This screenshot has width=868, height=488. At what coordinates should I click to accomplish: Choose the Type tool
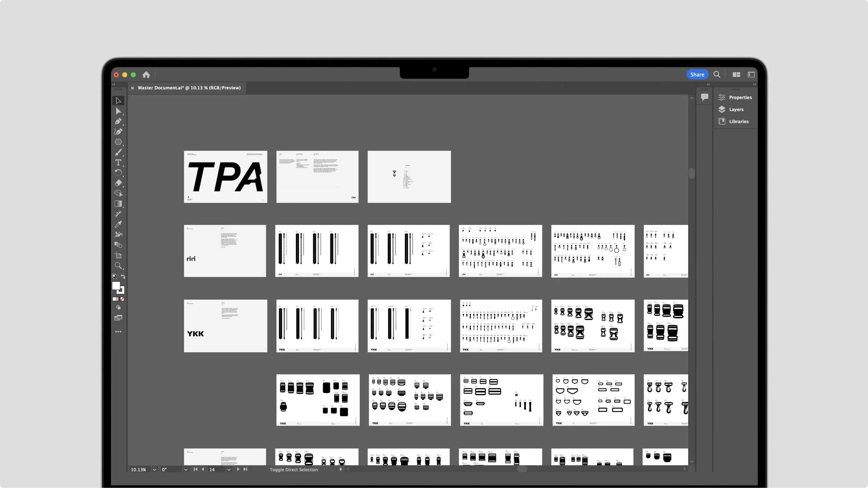click(x=118, y=163)
